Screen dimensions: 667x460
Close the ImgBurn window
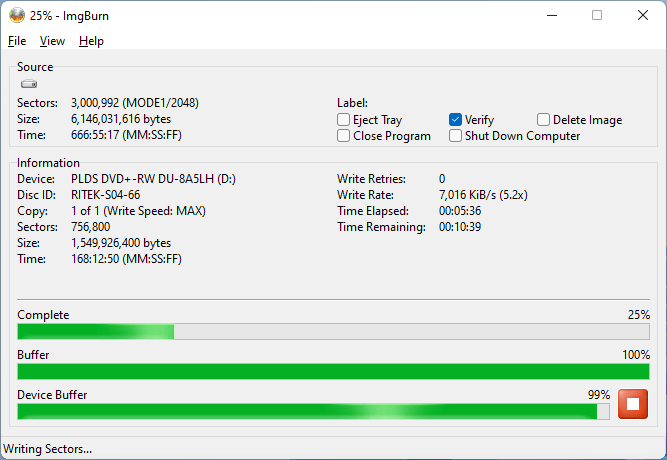(643, 15)
